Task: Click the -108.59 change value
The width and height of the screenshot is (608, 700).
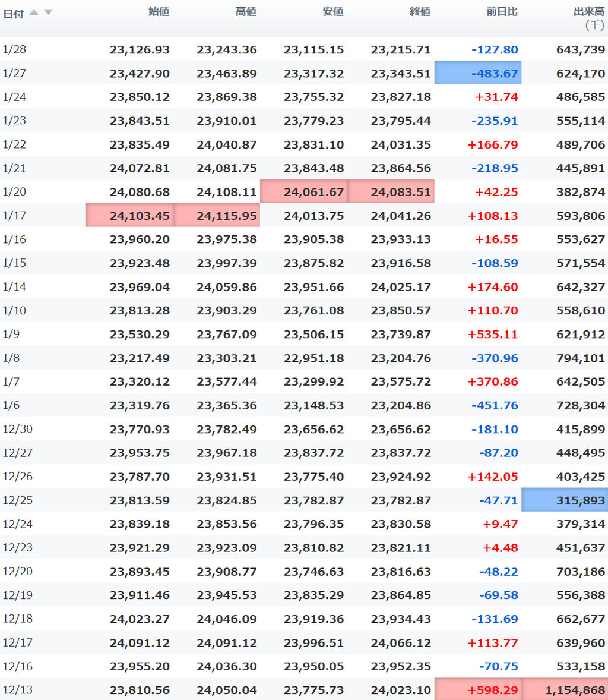Action: [x=495, y=263]
